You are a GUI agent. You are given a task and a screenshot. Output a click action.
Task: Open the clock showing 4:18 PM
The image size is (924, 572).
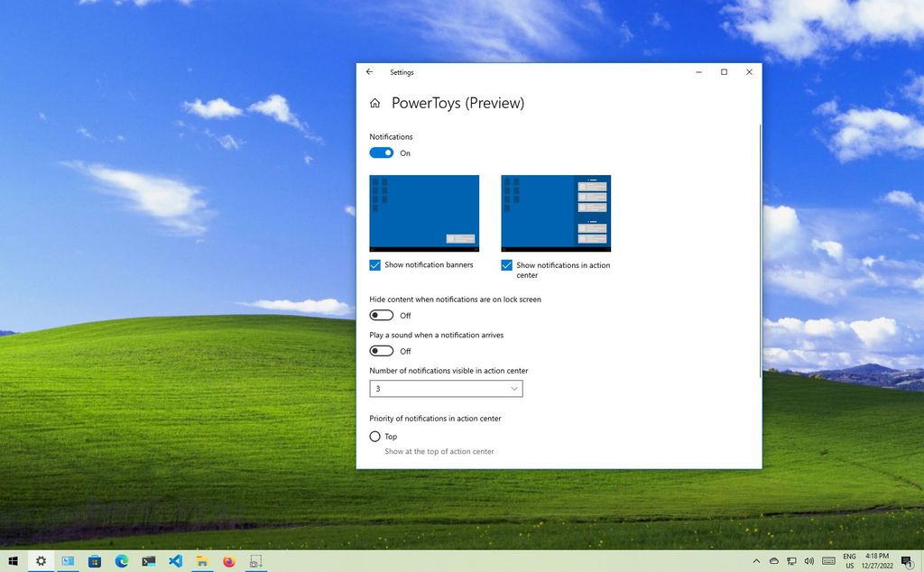pyautogui.click(x=877, y=561)
